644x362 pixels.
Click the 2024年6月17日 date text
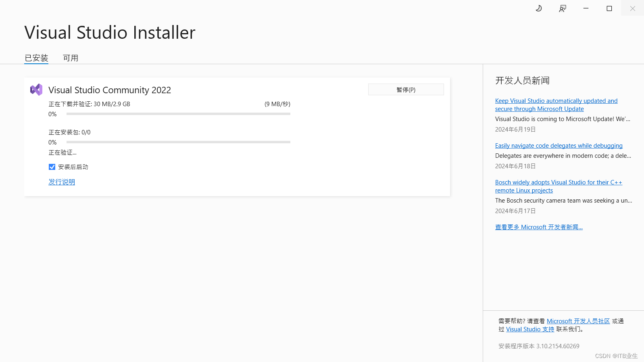click(515, 211)
